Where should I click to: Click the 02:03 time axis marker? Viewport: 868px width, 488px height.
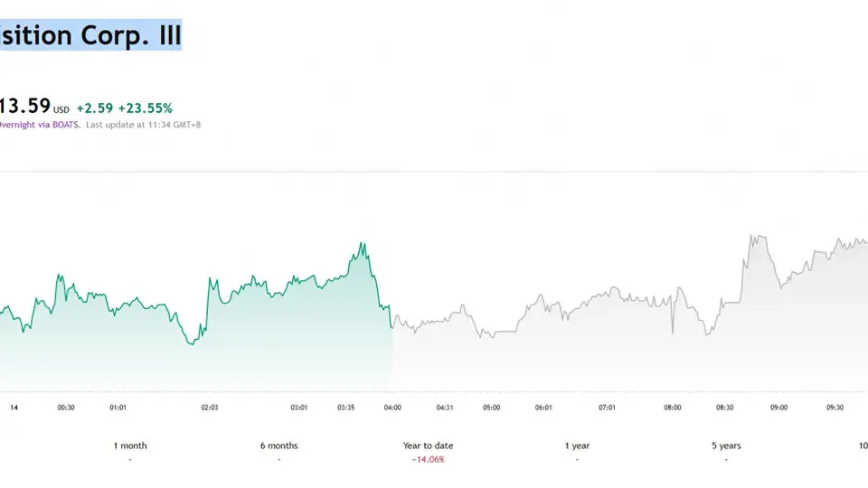pos(209,408)
